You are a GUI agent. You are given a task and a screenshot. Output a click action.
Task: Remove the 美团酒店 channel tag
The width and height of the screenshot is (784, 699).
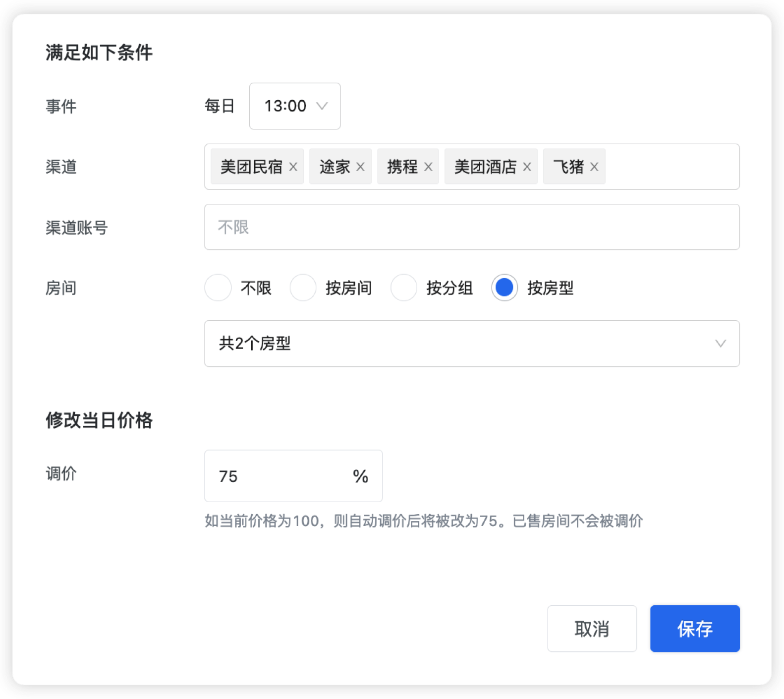tap(527, 167)
